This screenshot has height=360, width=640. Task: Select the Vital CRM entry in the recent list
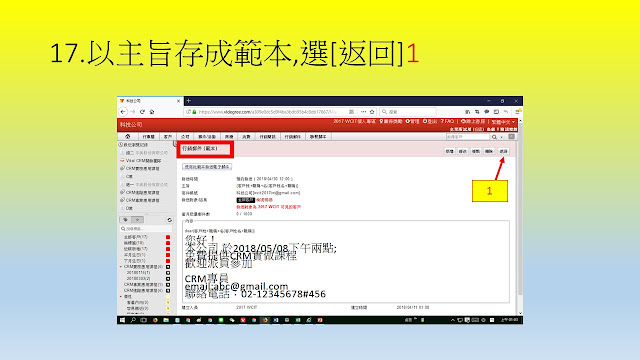tap(143, 160)
